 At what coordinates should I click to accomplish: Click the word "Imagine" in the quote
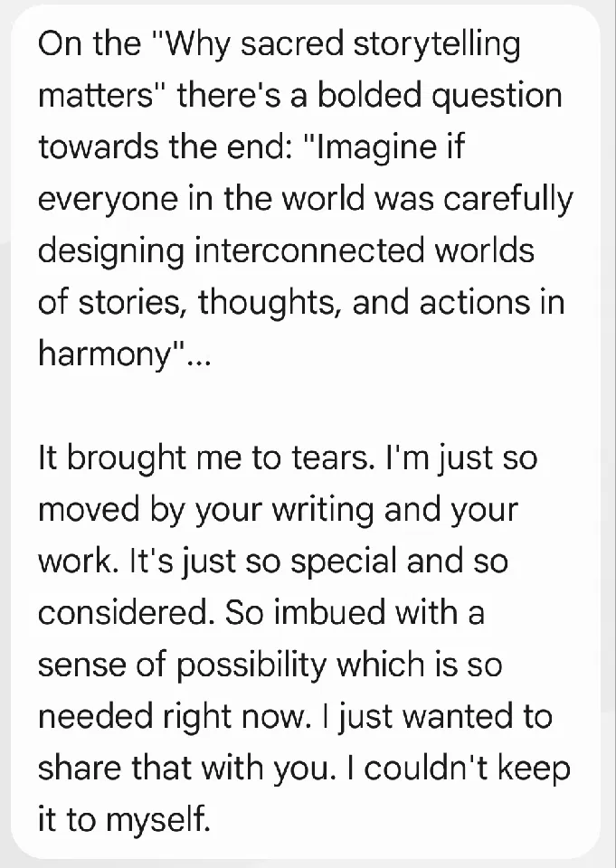[x=377, y=147]
